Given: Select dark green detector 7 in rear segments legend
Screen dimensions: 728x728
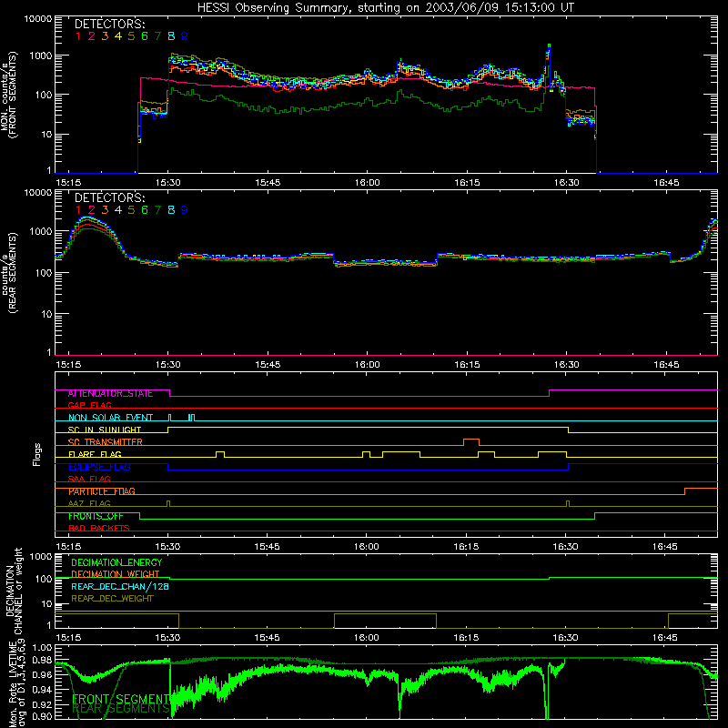Looking at the screenshot, I should point(157,210).
